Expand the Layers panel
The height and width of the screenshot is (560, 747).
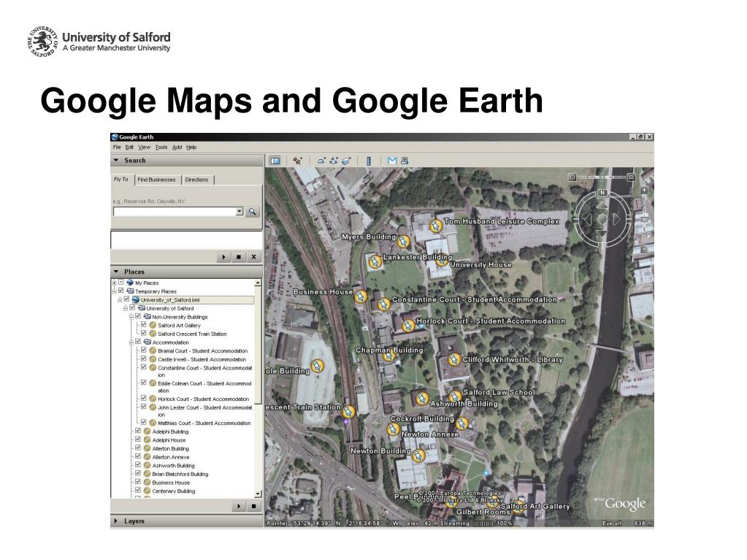pos(116,521)
